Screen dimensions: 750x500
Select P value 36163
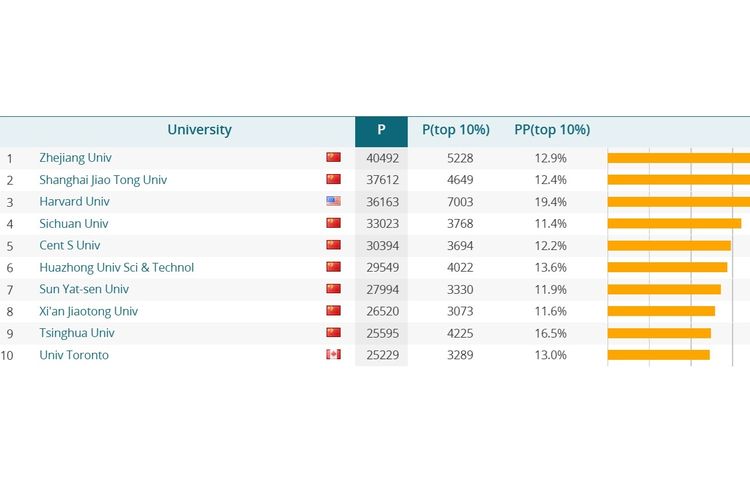[x=383, y=202]
